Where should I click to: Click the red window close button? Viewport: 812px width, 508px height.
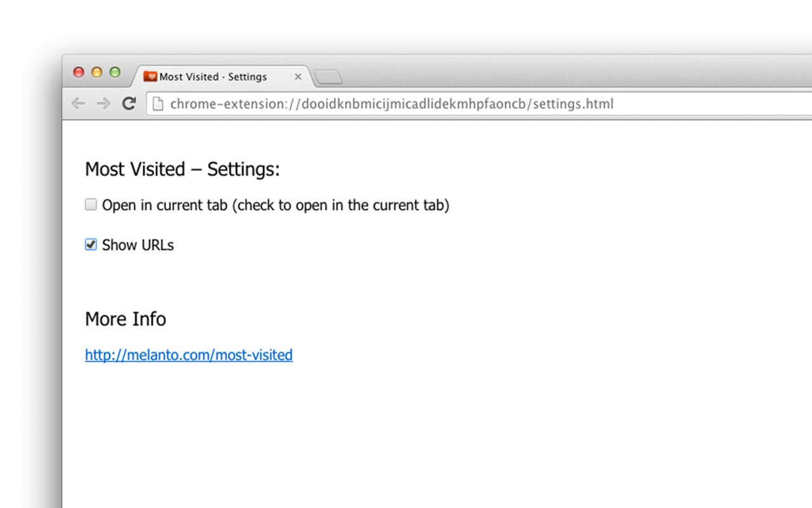pyautogui.click(x=79, y=72)
